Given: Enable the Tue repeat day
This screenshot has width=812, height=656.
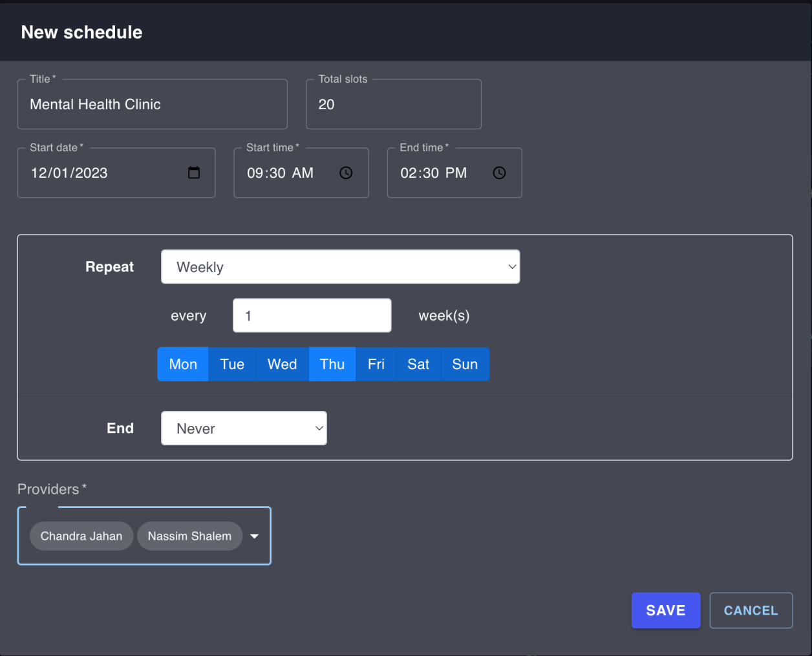Looking at the screenshot, I should pos(232,364).
